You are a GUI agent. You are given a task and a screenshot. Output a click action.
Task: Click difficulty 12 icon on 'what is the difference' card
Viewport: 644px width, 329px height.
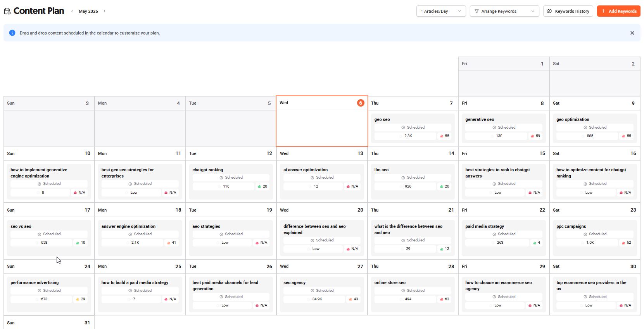442,249
